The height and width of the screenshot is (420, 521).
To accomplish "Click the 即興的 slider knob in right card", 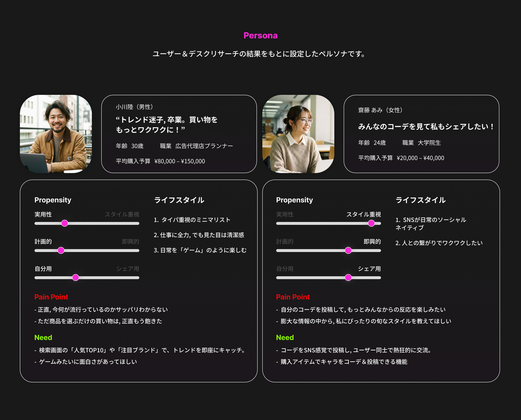I will click(348, 250).
